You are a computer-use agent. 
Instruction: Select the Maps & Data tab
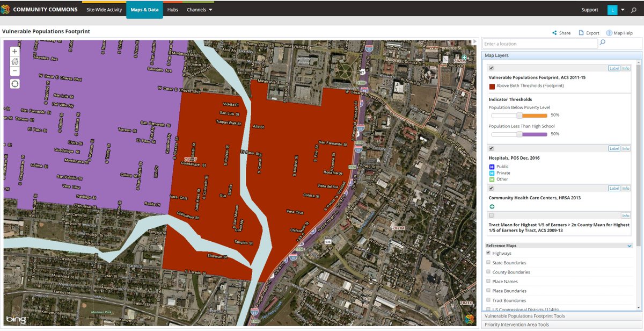point(144,10)
